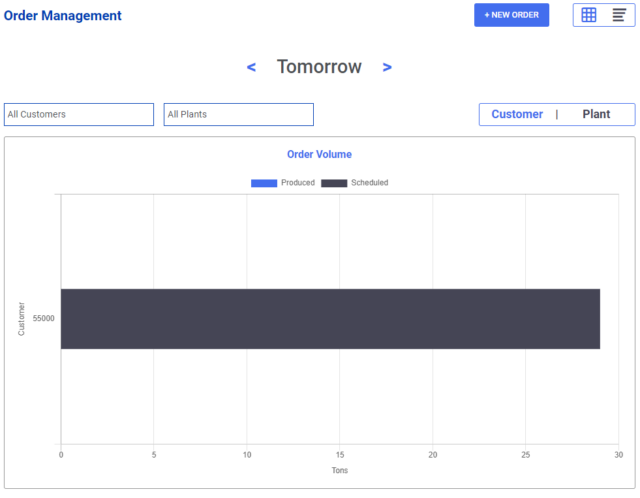
Task: Click the dark Scheduled legend swatch
Action: coord(334,183)
